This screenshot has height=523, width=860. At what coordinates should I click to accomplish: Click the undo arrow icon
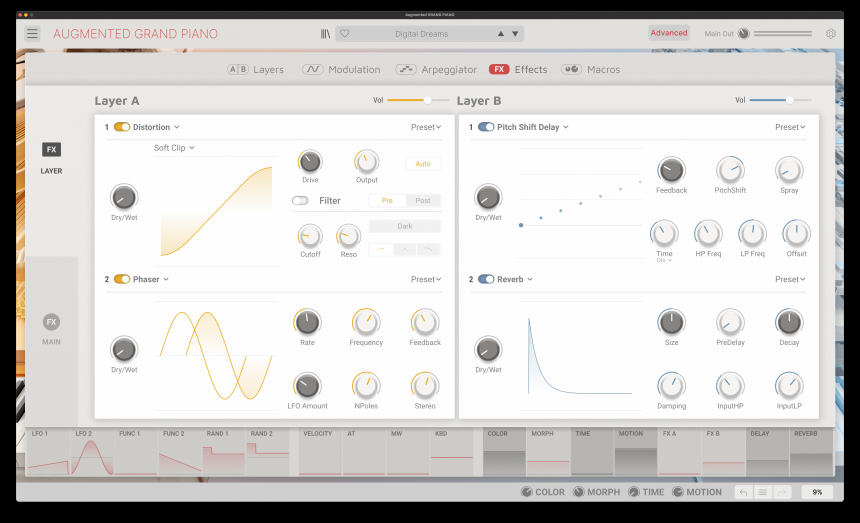[x=743, y=492]
